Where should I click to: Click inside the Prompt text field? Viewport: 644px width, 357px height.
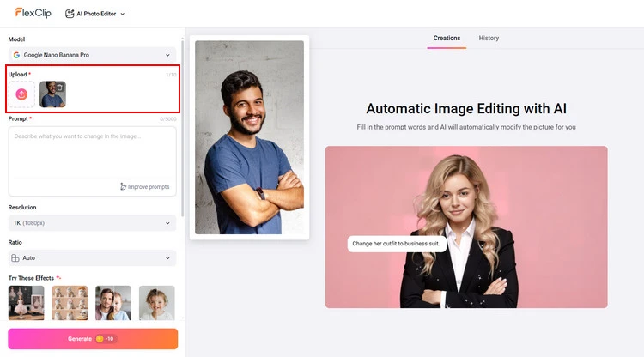tap(92, 154)
